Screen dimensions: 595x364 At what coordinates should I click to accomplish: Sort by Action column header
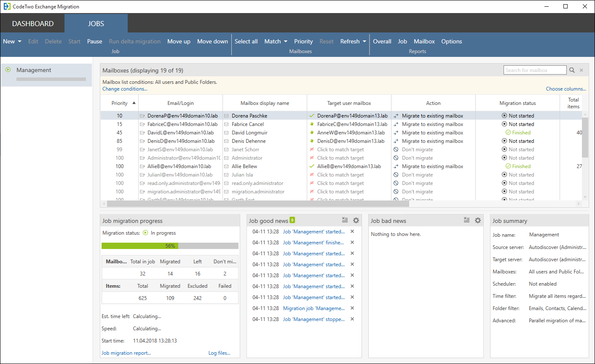pos(433,103)
